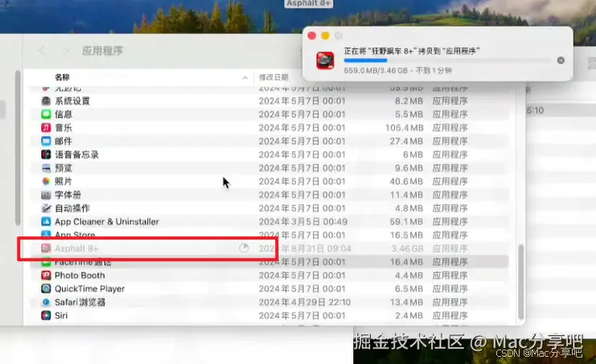
Task: Click the 信息 messages app icon
Action: click(46, 114)
